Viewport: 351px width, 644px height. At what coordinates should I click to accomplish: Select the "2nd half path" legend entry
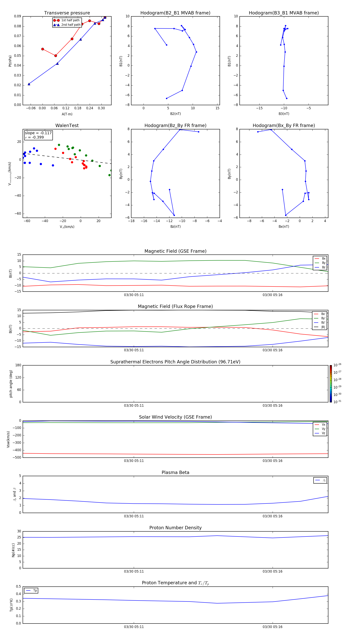(x=67, y=25)
